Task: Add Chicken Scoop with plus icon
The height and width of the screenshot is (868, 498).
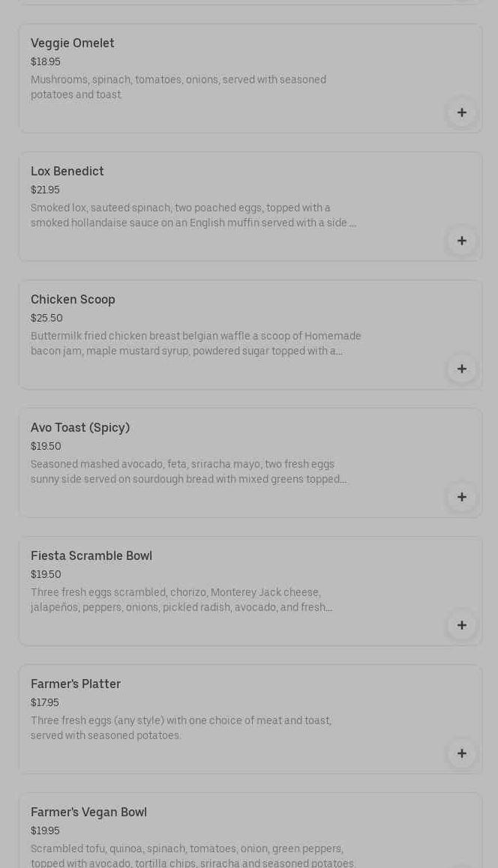Action: [462, 369]
